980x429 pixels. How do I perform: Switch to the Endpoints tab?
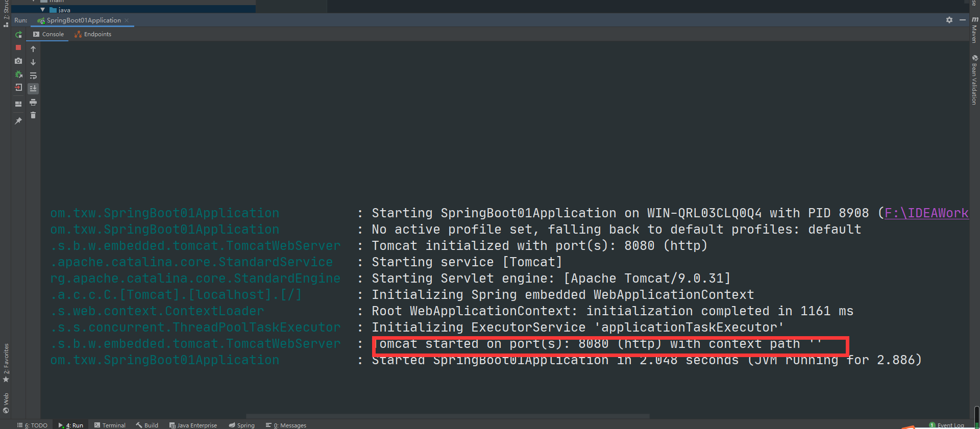click(x=93, y=34)
